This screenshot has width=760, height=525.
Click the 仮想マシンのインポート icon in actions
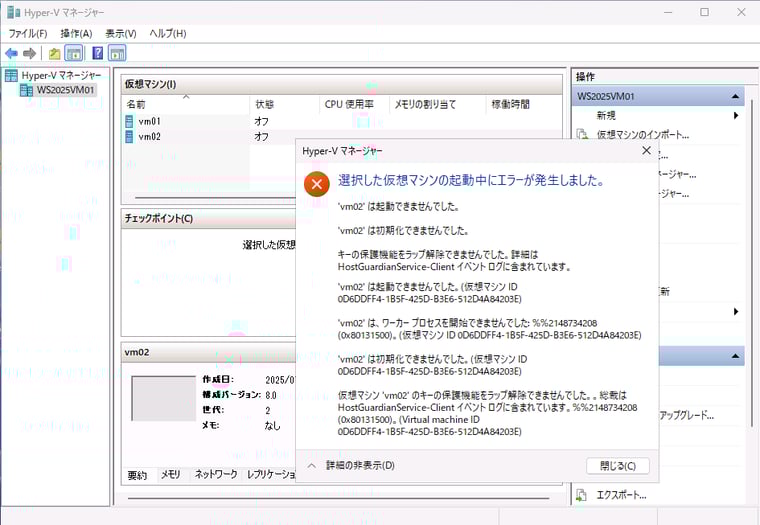tap(582, 134)
